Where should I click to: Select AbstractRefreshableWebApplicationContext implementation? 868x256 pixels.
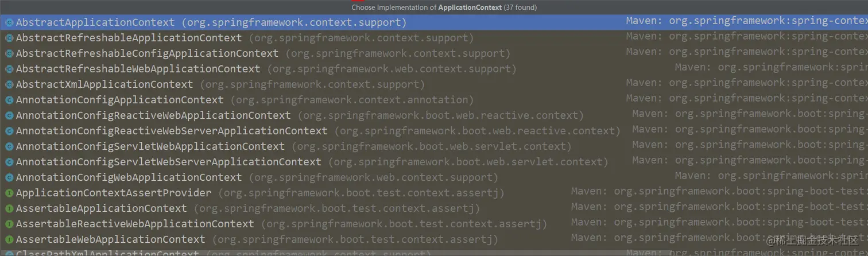[x=138, y=69]
